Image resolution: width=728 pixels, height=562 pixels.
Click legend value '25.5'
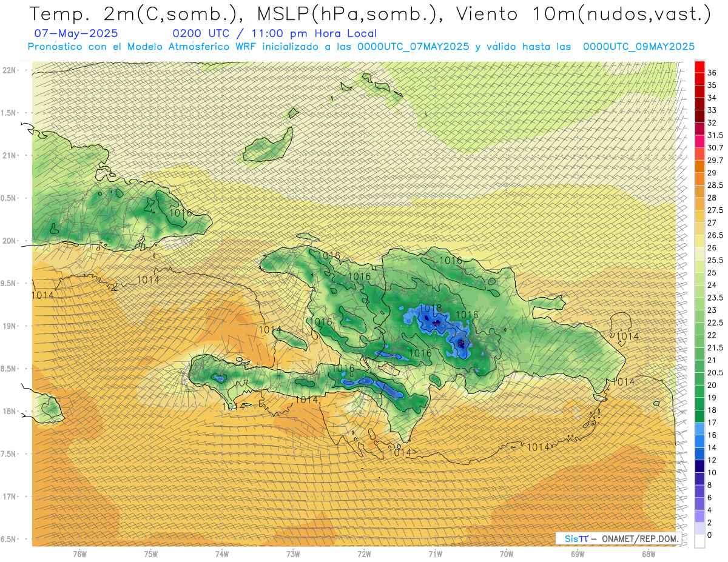coord(715,260)
